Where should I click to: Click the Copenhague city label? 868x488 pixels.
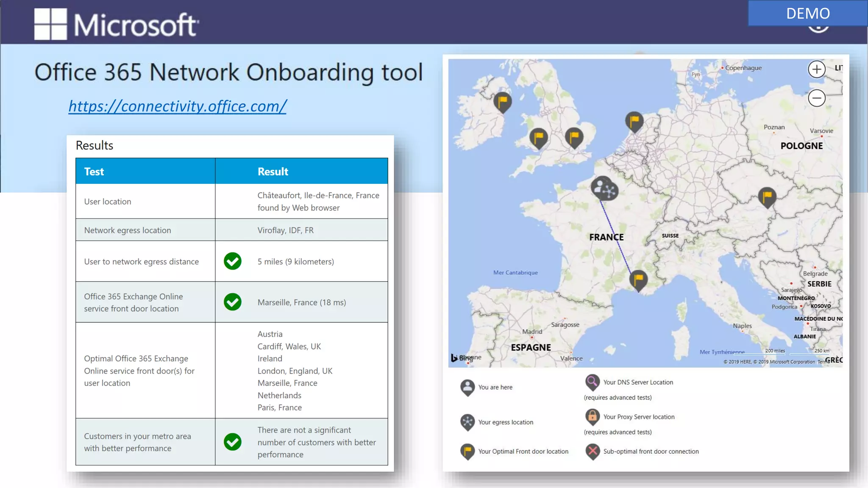point(743,68)
